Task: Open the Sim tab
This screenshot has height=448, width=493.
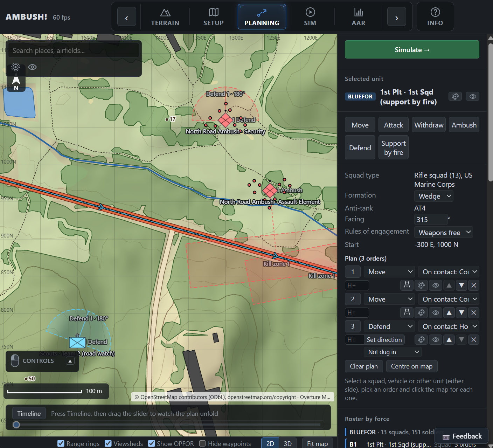Action: [310, 17]
